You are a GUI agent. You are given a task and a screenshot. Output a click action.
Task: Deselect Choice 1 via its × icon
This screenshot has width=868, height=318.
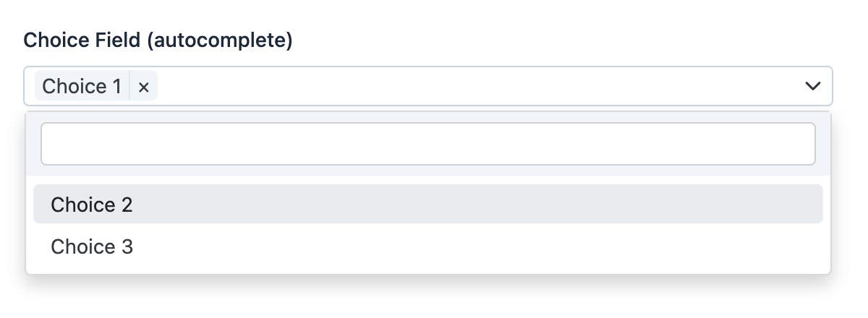[144, 87]
